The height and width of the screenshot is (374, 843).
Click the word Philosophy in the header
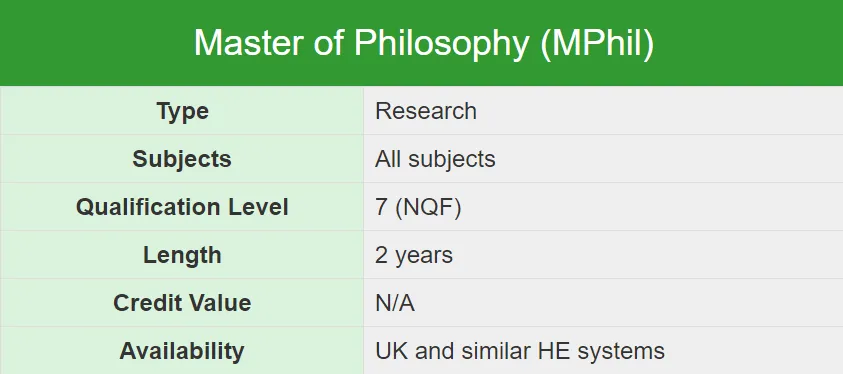pyautogui.click(x=441, y=42)
